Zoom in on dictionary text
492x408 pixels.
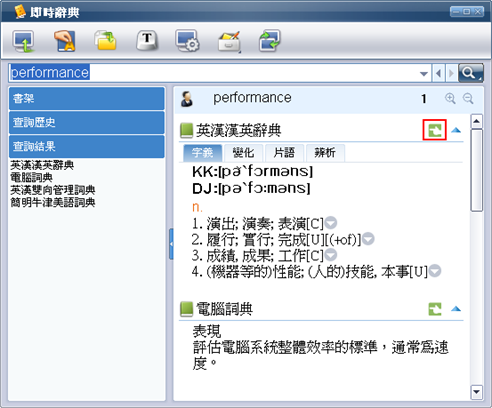coord(450,99)
